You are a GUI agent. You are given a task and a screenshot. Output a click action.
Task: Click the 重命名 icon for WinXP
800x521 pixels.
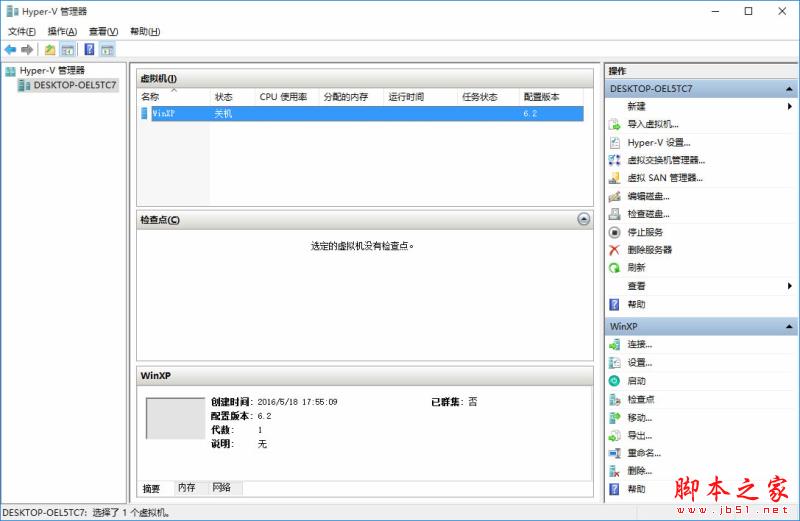click(x=614, y=453)
